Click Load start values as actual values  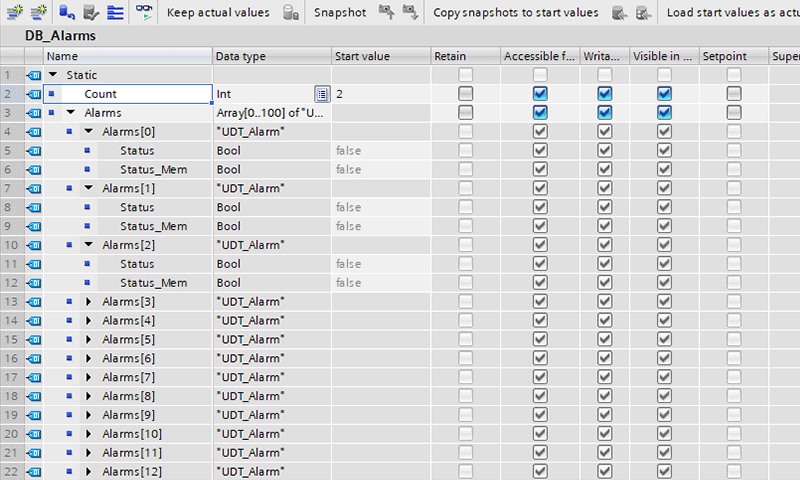point(733,12)
